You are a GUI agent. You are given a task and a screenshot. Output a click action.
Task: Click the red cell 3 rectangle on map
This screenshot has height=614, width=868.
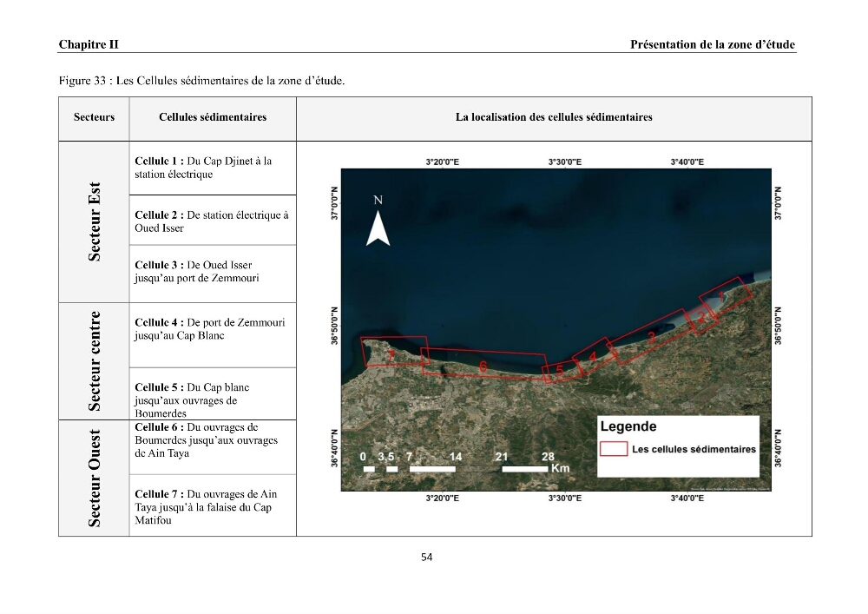tap(652, 337)
